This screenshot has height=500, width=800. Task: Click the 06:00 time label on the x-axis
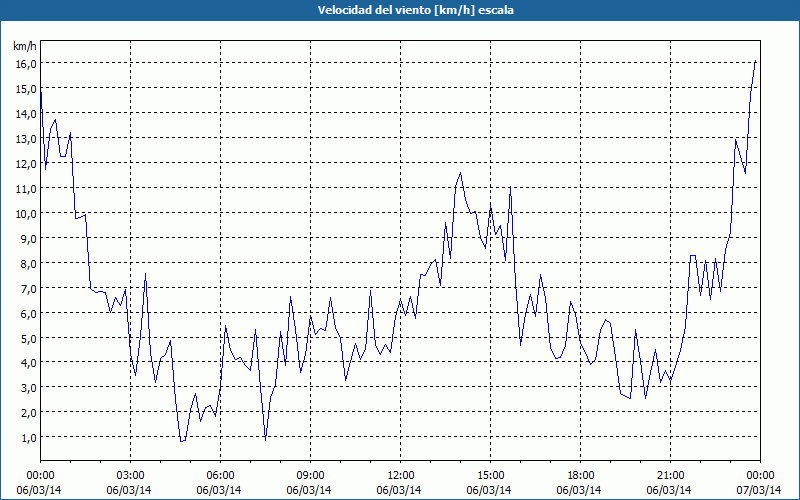220,476
